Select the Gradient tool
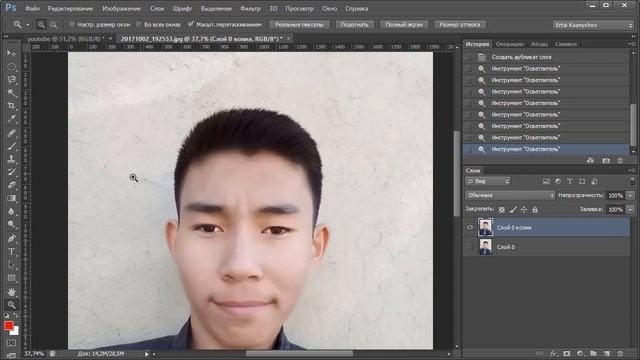This screenshot has height=360, width=640. (x=11, y=198)
